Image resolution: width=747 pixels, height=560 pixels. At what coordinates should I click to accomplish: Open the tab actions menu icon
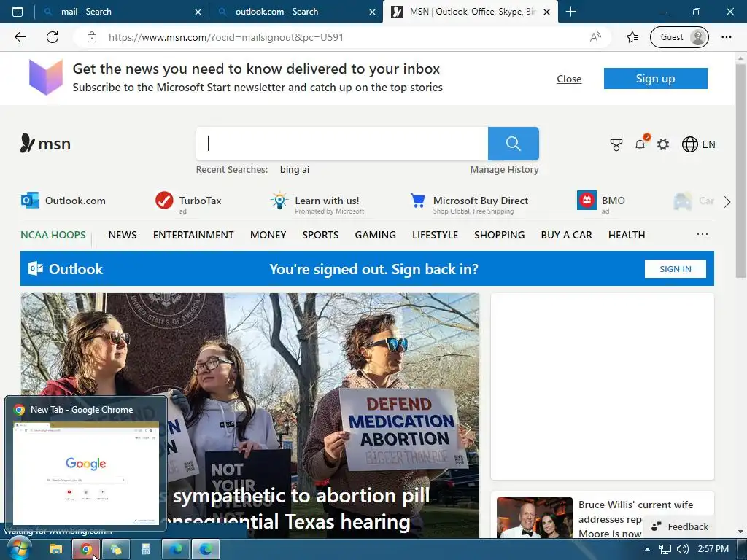click(18, 12)
